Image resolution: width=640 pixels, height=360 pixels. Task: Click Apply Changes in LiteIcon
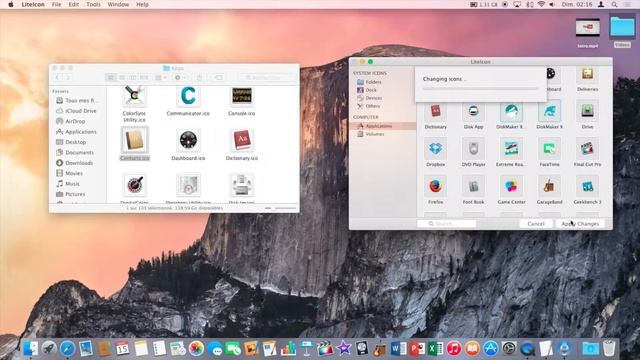pyautogui.click(x=580, y=224)
